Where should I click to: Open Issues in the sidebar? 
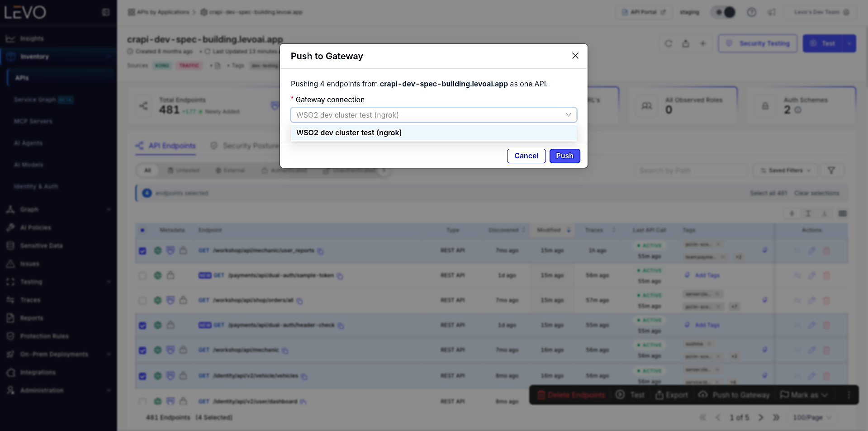29,264
